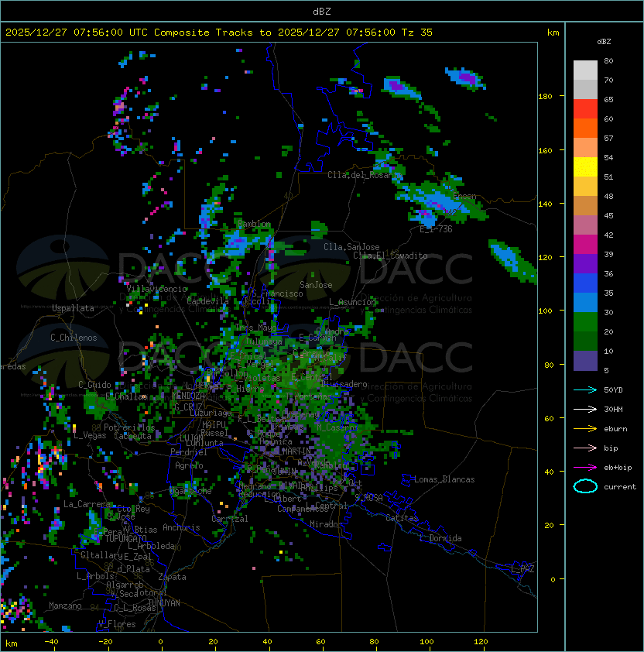The image size is (644, 652).
Task: Click the 'L_PAZ' map label
Action: [x=522, y=569]
